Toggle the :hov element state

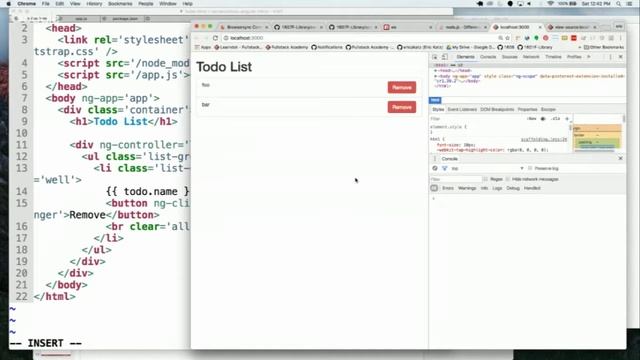tap(531, 119)
